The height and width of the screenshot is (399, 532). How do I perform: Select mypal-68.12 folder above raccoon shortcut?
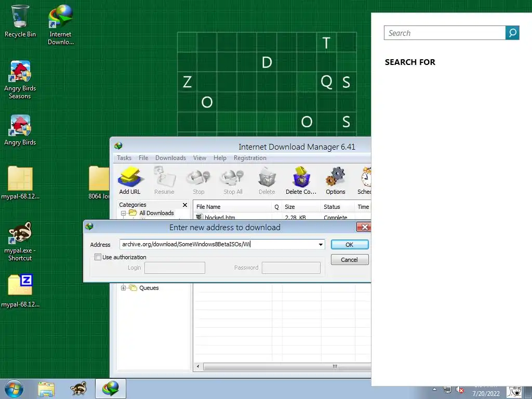coord(20,182)
